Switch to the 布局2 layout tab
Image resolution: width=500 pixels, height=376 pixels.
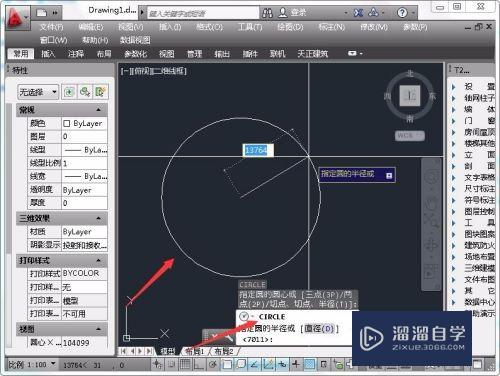[x=223, y=351]
